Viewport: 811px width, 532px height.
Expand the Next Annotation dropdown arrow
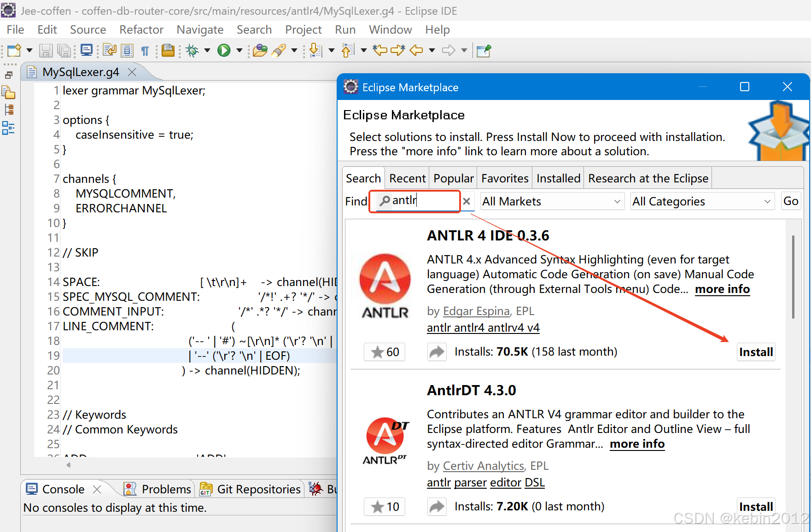pos(332,50)
